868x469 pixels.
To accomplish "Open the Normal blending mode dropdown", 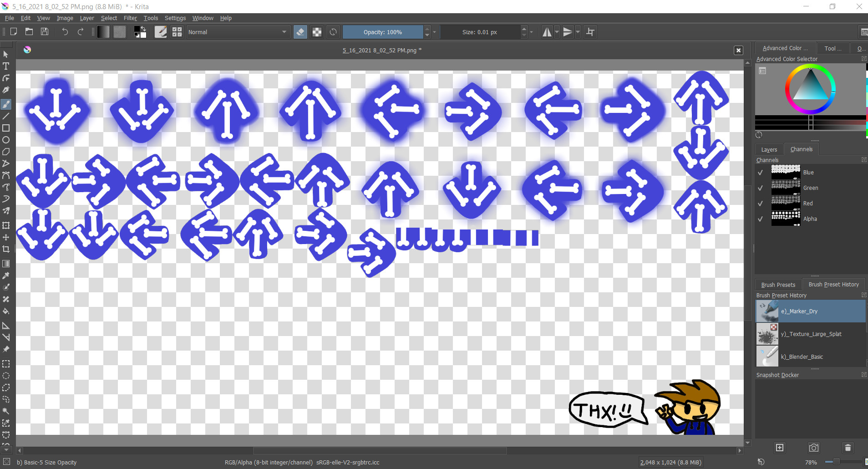I will point(237,32).
